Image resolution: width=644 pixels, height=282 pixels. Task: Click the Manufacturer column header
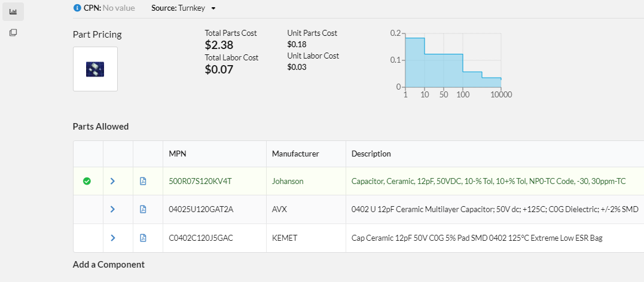295,154
